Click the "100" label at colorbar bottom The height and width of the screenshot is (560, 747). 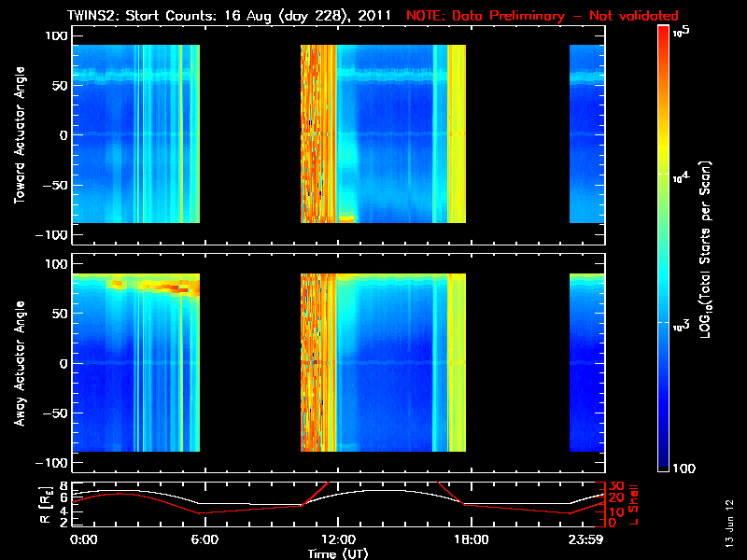(x=684, y=469)
